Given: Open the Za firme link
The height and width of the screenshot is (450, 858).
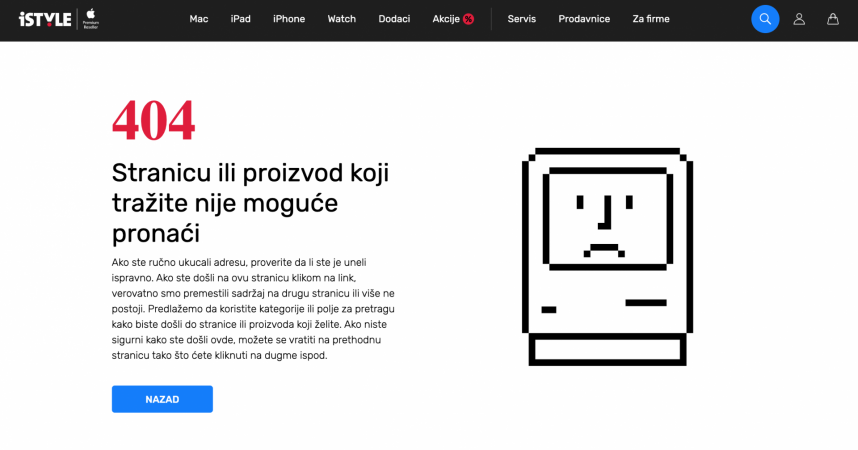Looking at the screenshot, I should (x=651, y=19).
